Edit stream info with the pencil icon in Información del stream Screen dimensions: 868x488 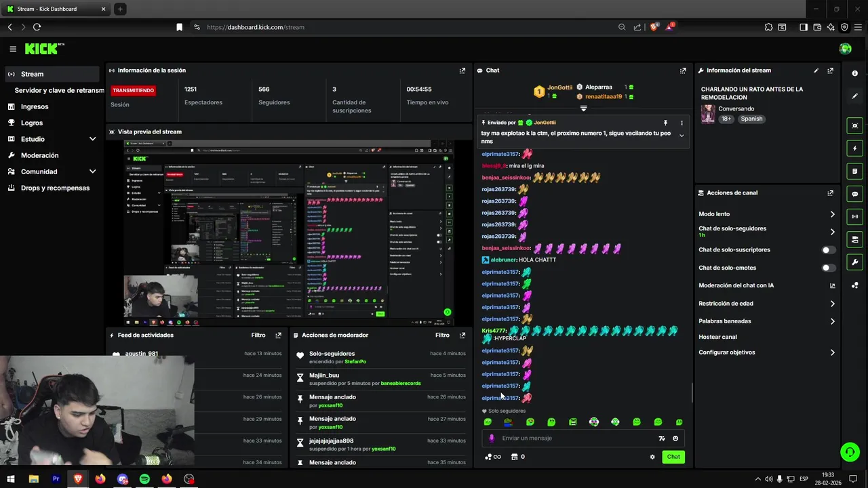pos(816,70)
